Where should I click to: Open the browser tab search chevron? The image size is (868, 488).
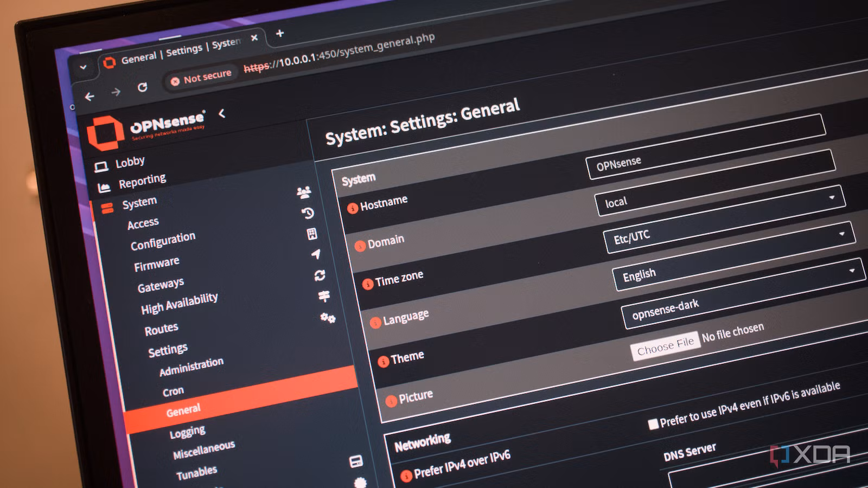point(83,68)
